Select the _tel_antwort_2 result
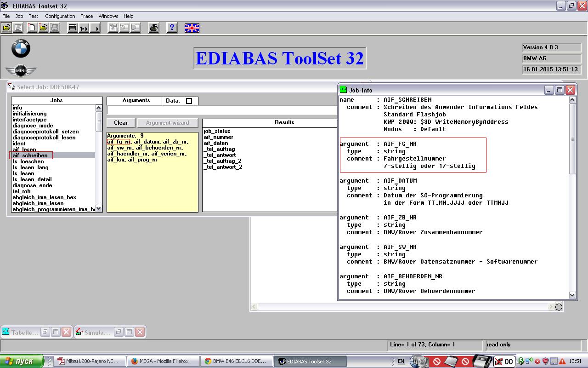The height and width of the screenshot is (368, 588). (223, 167)
